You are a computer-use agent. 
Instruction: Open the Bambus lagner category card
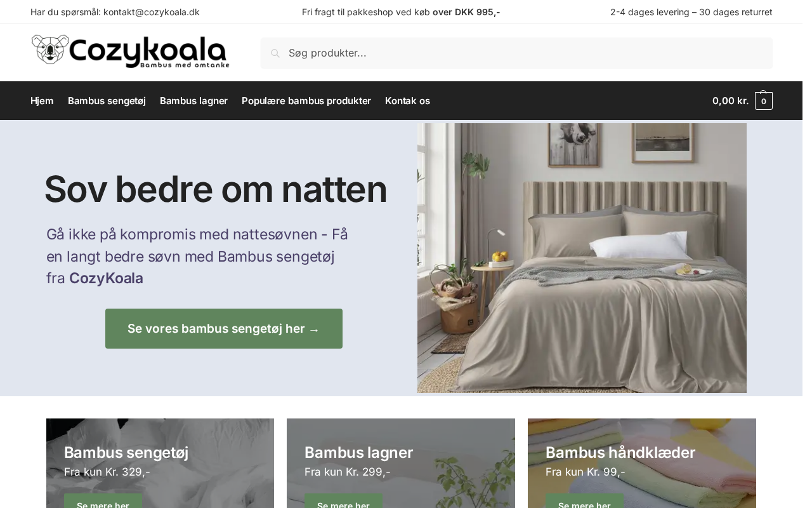pyautogui.click(x=401, y=463)
